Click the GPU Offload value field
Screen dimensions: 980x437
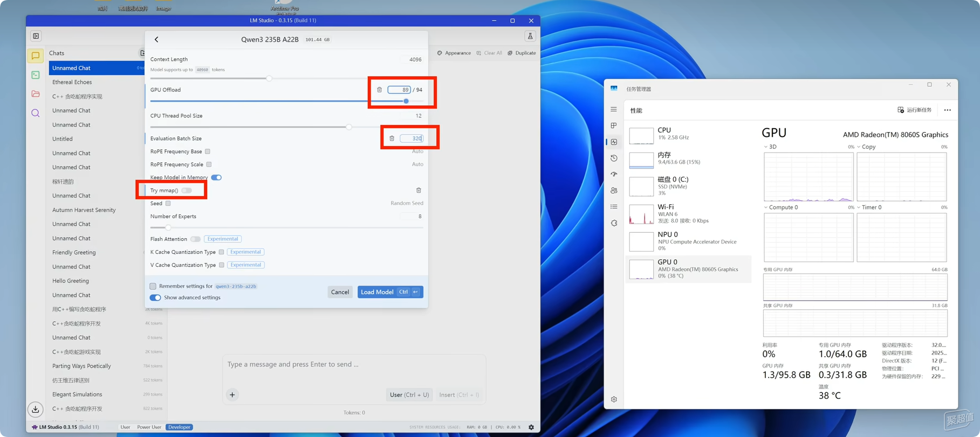pyautogui.click(x=399, y=90)
